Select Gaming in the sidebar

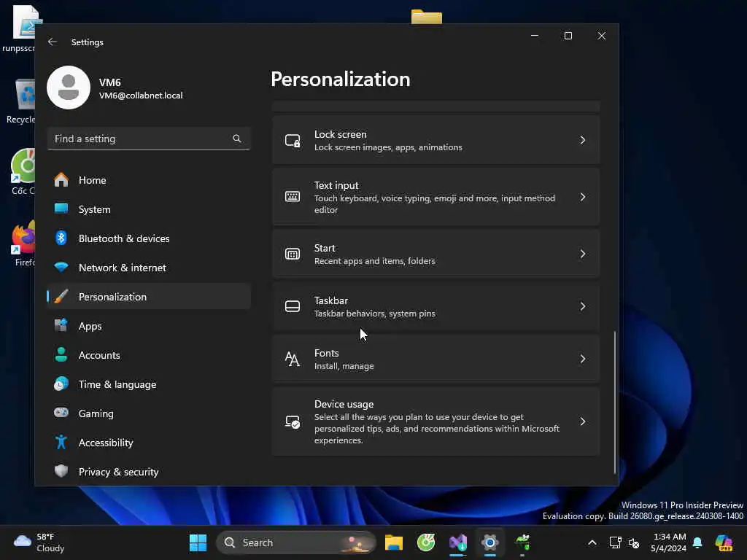tap(149, 413)
